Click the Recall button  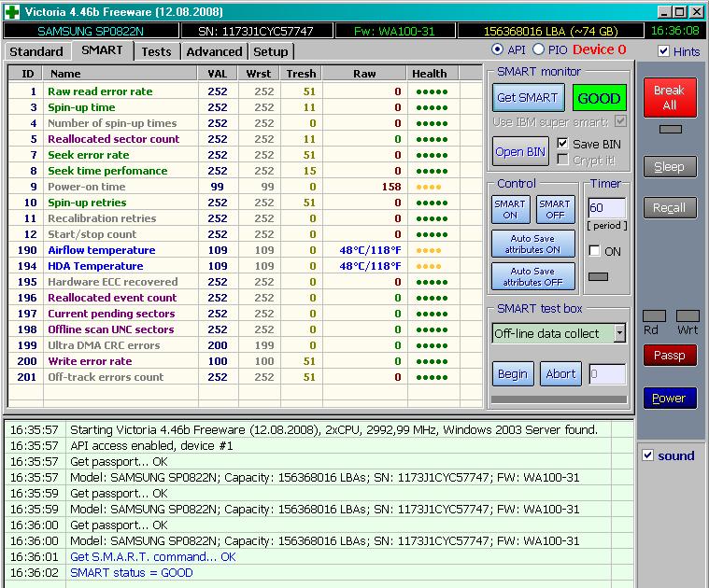click(x=670, y=208)
